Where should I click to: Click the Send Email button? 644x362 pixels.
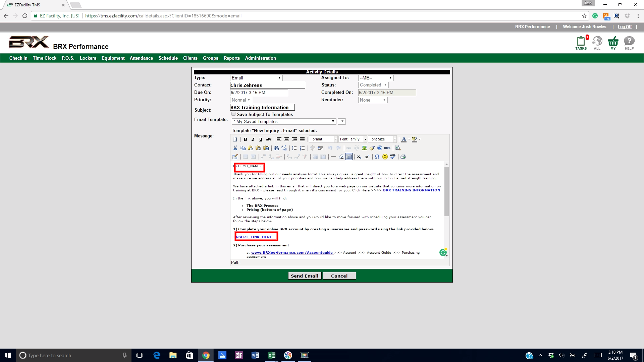[304, 276]
